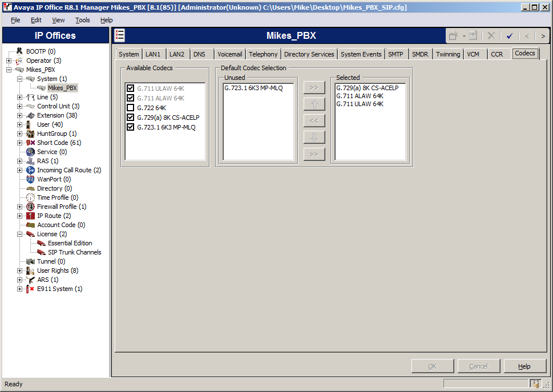This screenshot has width=553, height=392.
Task: Select the License node icon
Action: pyautogui.click(x=31, y=234)
